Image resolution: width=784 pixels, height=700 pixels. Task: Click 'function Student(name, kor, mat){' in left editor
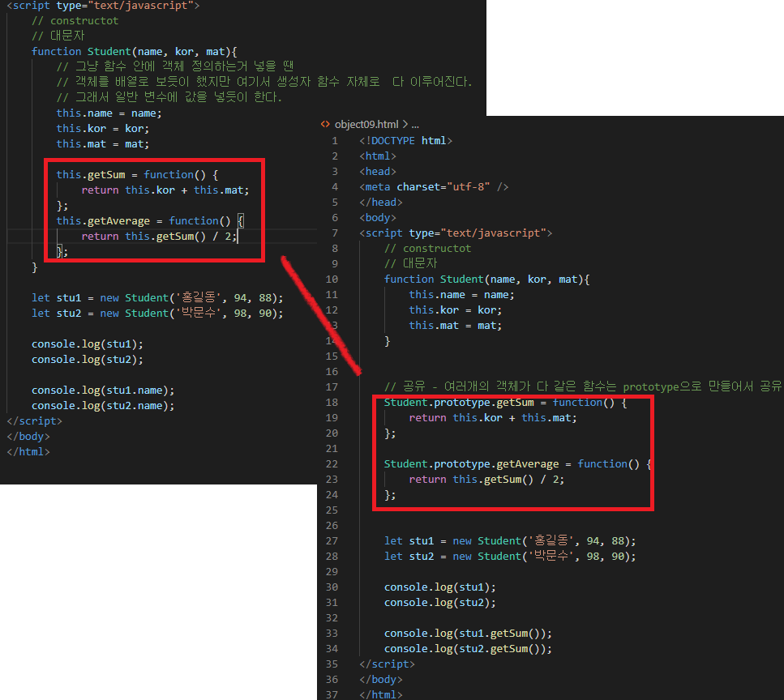(x=135, y=52)
